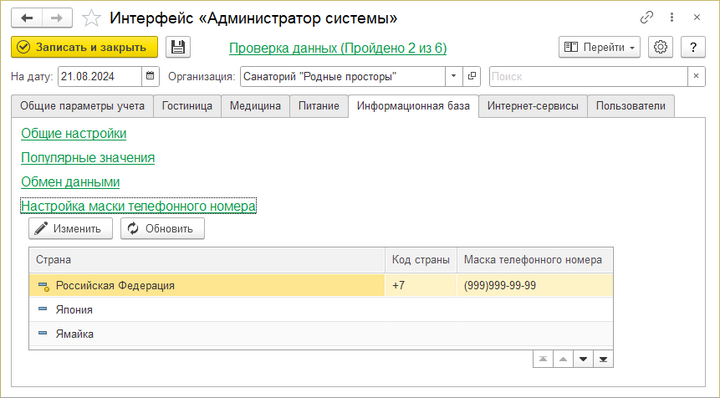This screenshot has height=398, width=720.
Task: Open Проверка данных link
Action: click(x=338, y=48)
